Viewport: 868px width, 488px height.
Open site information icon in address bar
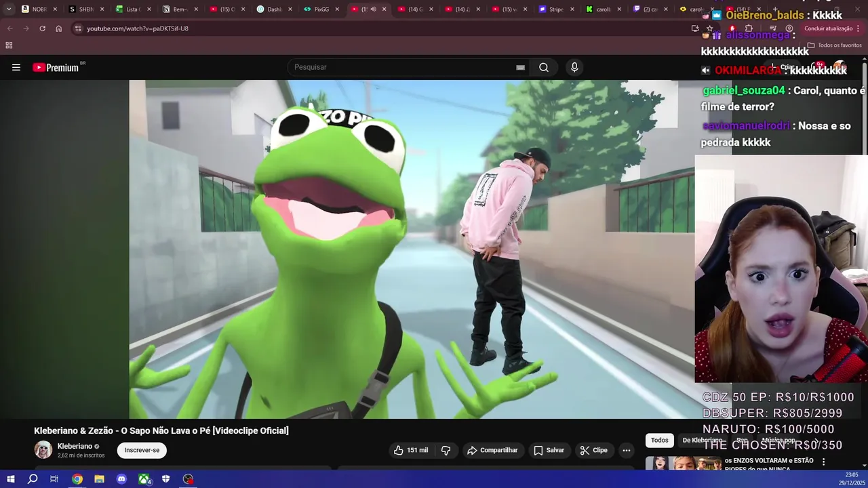[x=78, y=28]
